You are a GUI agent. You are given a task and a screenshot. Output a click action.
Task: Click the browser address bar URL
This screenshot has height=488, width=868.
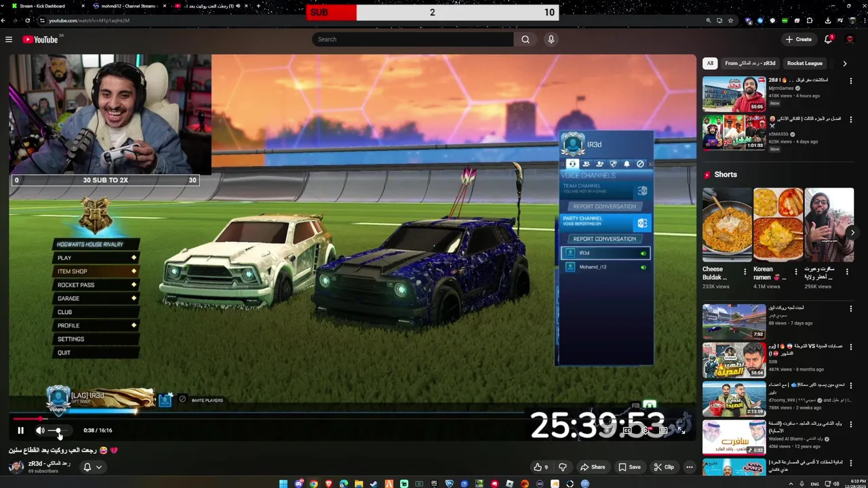[89, 20]
